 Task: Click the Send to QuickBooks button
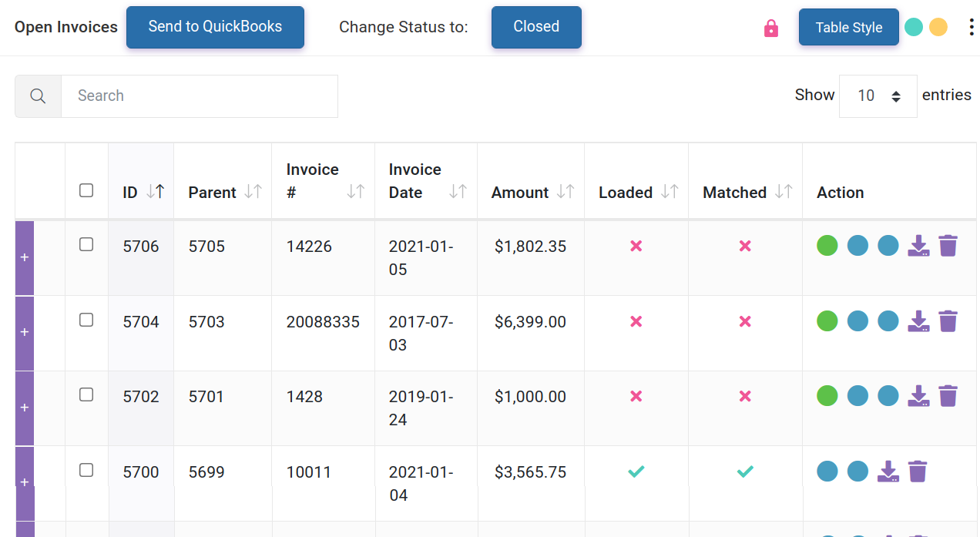(x=215, y=27)
